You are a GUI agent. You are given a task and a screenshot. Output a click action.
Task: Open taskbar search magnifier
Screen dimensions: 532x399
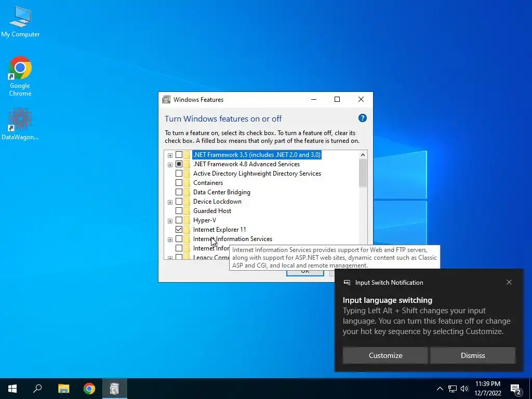tap(37, 389)
